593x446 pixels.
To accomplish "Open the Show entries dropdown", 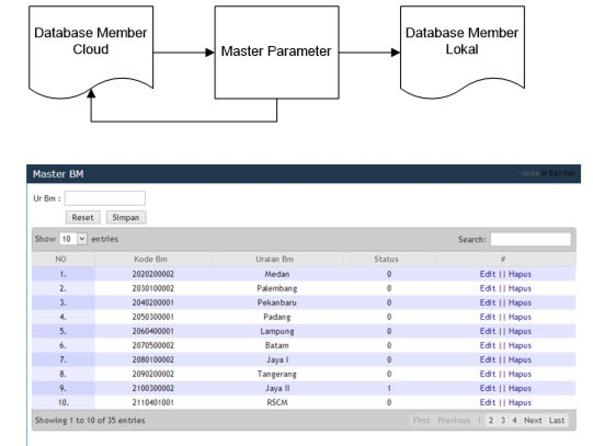I will (73, 239).
